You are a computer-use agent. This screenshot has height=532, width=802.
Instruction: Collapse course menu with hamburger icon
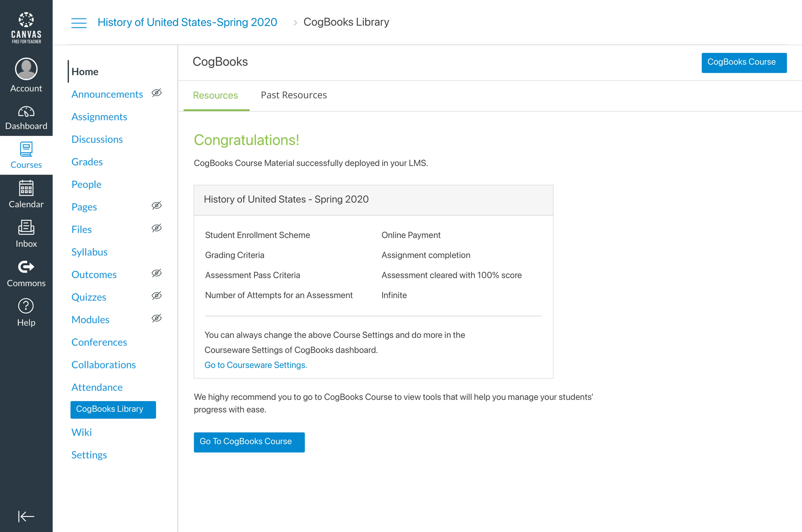(79, 23)
